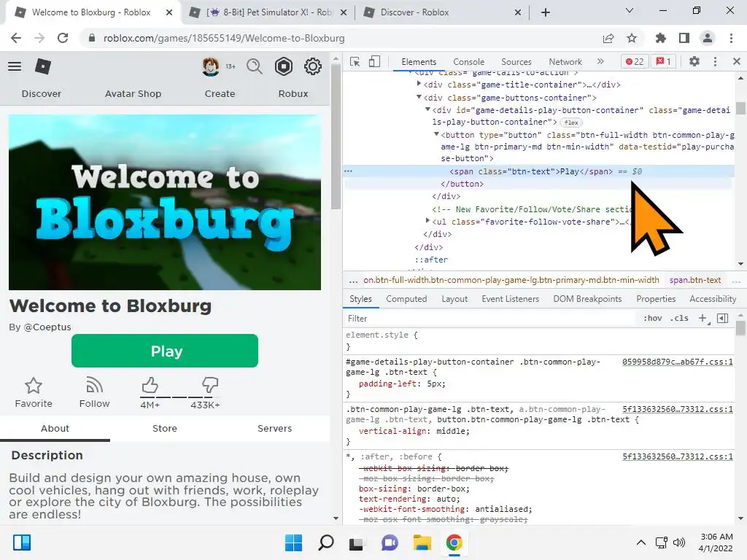Show the 22 errors counter
Image resolution: width=747 pixels, height=560 pixels.
click(x=635, y=61)
